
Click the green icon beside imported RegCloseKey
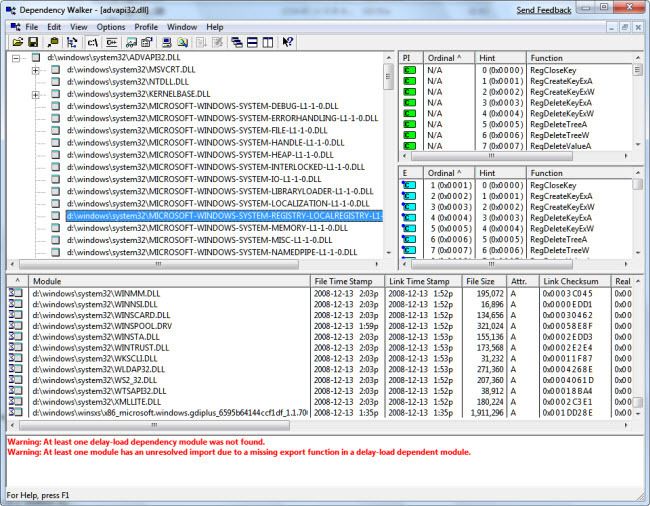click(410, 70)
